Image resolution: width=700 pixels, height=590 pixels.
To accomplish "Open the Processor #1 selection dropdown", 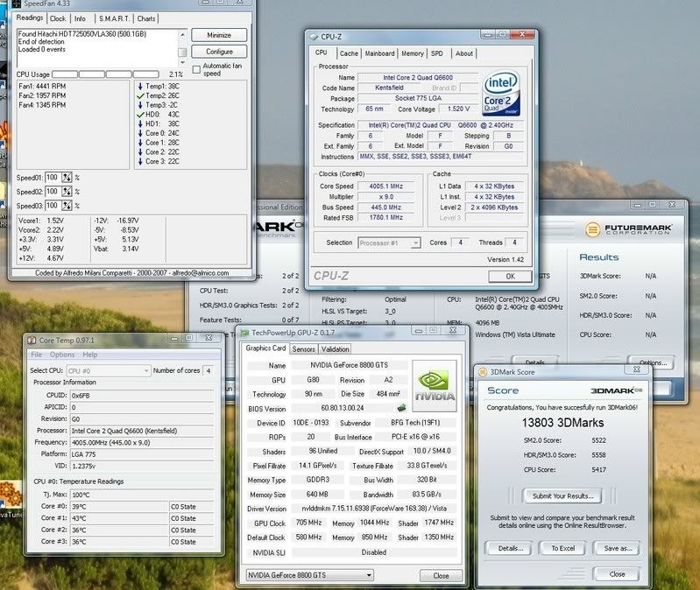I will coord(415,242).
